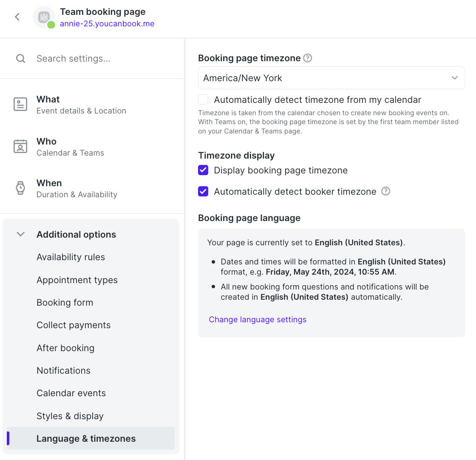
Task: Uncheck Automatically detect booker timezone
Action: point(203,191)
